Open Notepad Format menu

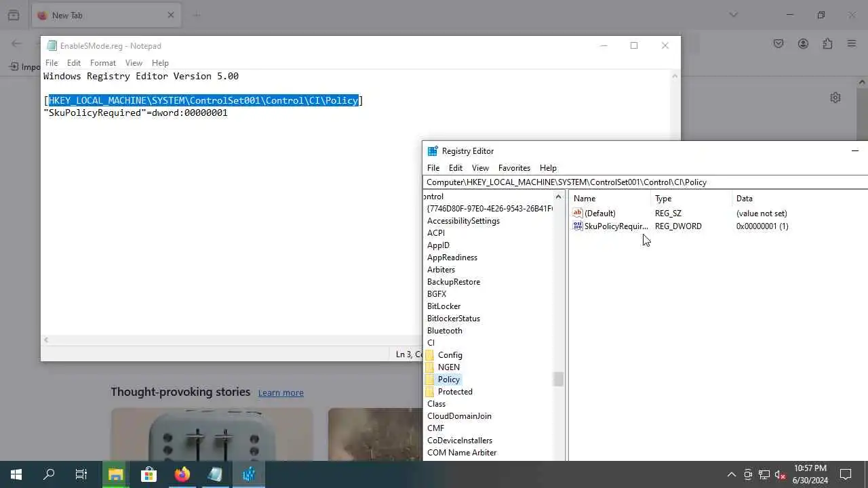point(103,63)
